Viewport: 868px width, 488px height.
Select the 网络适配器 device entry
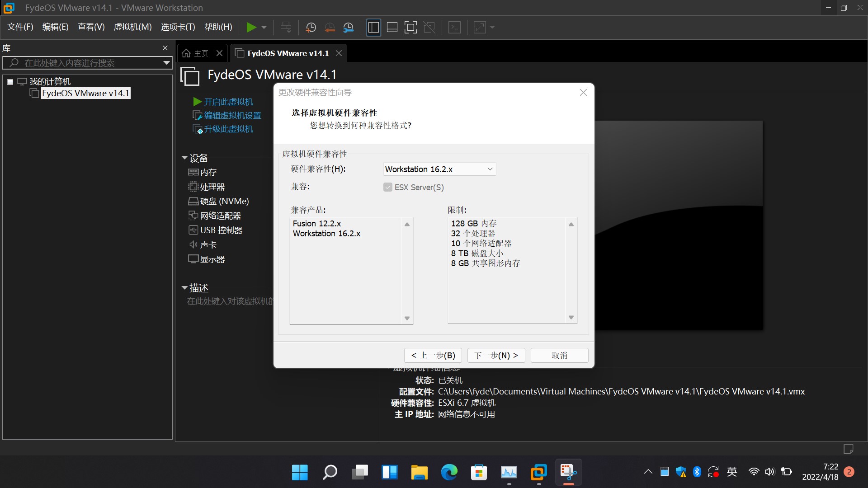pos(215,216)
